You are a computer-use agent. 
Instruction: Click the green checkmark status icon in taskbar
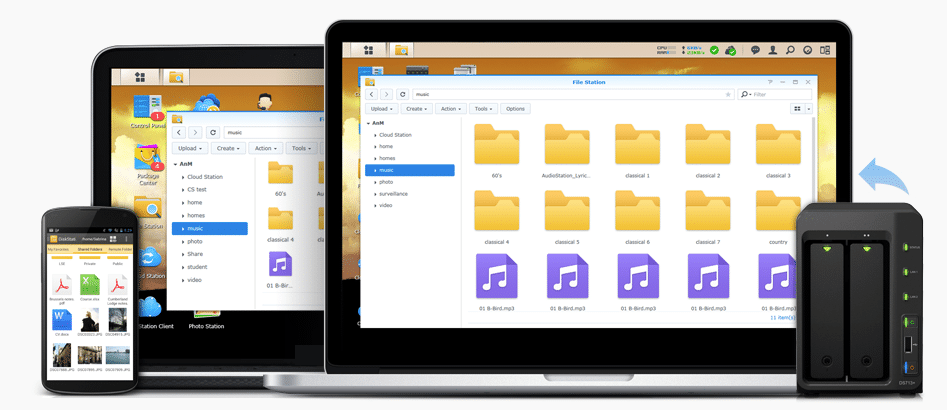pos(714,50)
